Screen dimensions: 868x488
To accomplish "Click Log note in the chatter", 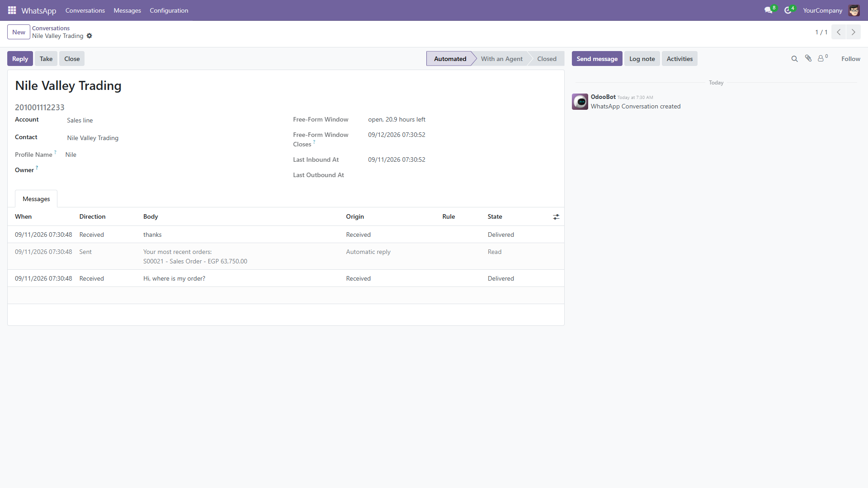I will coord(642,59).
